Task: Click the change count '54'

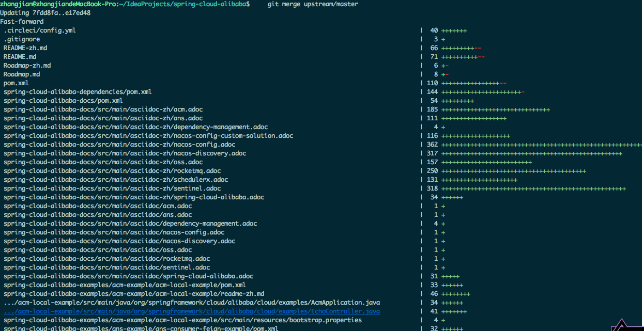Action: coord(434,101)
